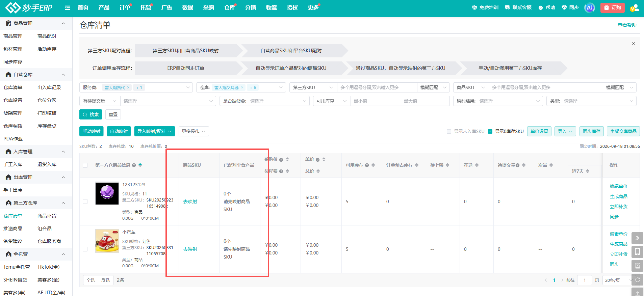Check the row for product 小汽车

[85, 249]
